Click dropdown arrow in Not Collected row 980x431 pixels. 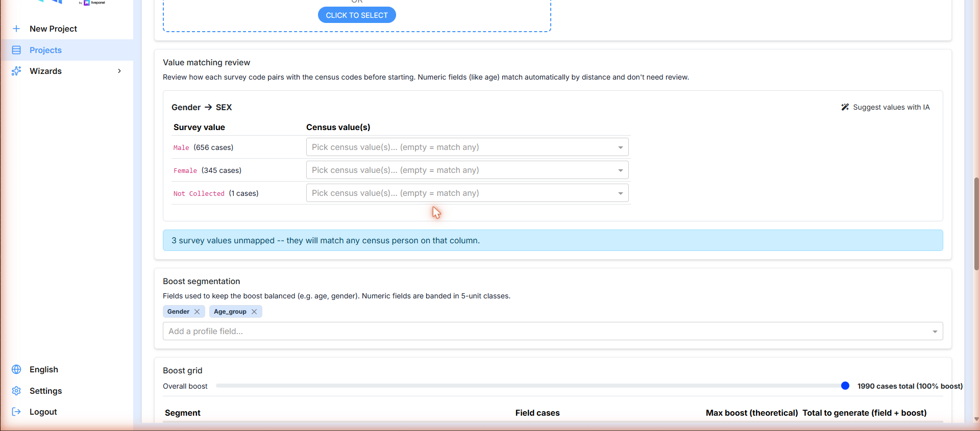(620, 193)
